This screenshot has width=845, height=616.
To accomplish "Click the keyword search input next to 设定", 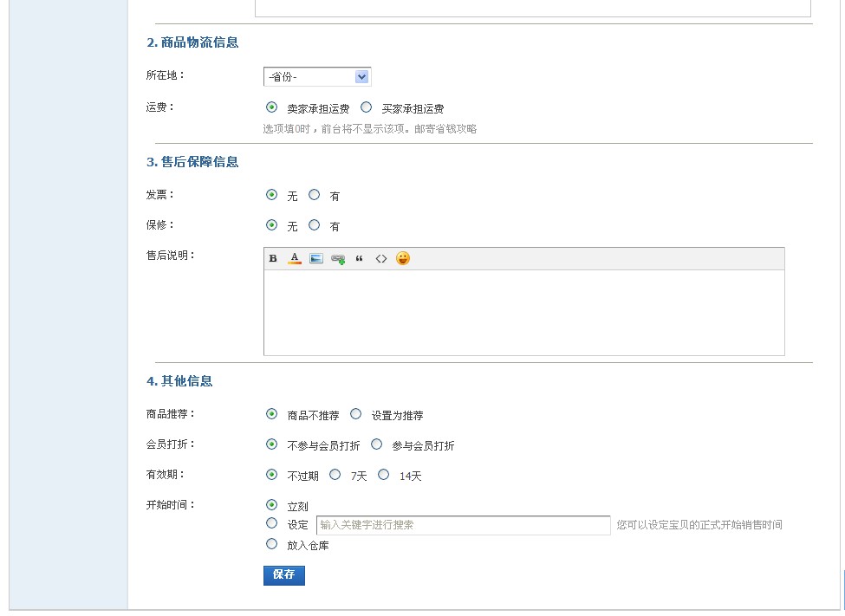I will pyautogui.click(x=464, y=524).
